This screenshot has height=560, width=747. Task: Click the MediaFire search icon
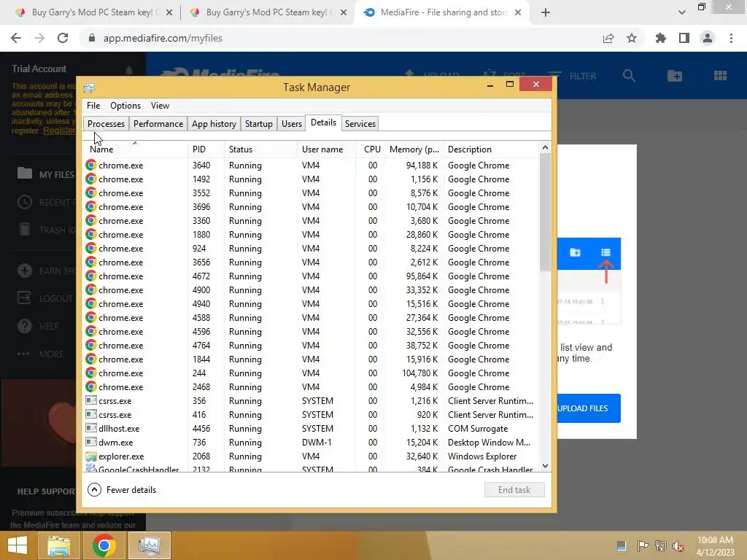coord(629,76)
